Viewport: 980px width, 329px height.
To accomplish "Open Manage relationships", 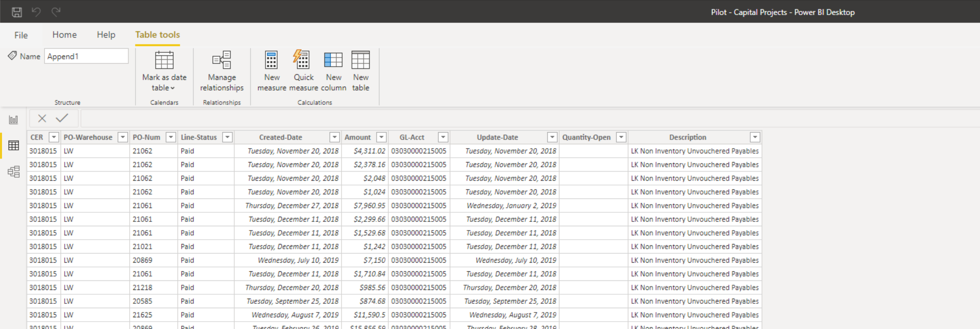I will pos(222,71).
